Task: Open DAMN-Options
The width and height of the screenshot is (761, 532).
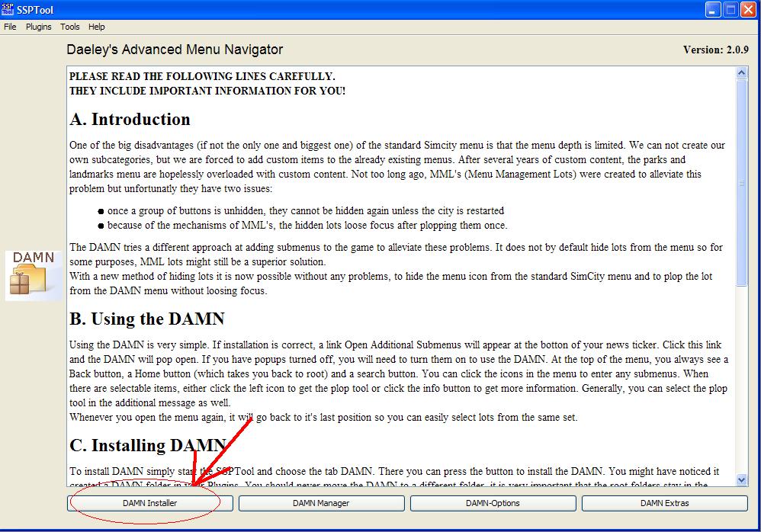Action: pyautogui.click(x=493, y=503)
